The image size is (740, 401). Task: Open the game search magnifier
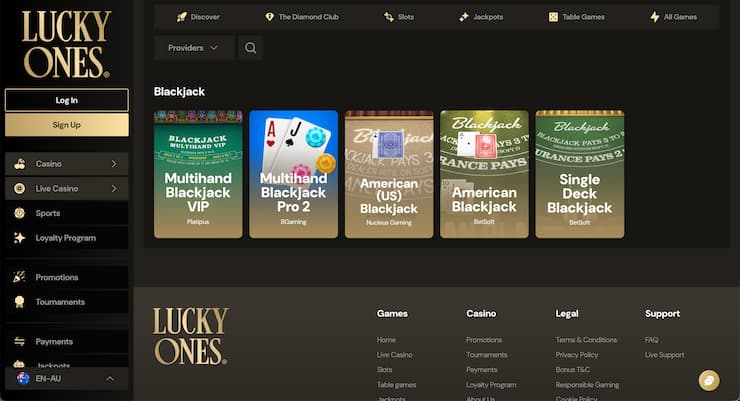pos(251,48)
